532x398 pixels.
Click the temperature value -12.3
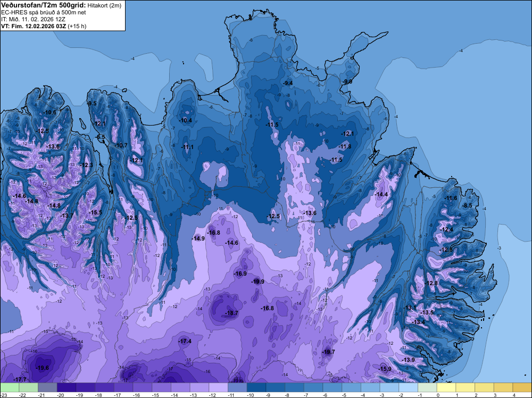(87, 165)
